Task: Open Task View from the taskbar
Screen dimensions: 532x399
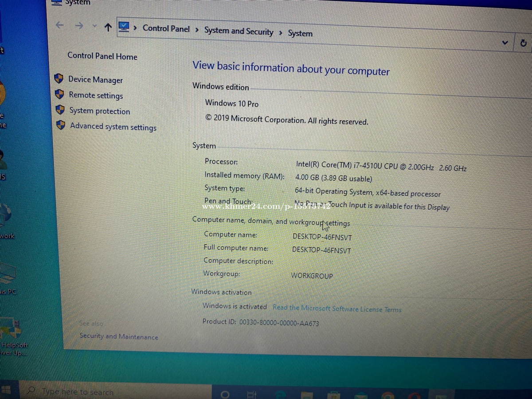Action: pyautogui.click(x=251, y=395)
